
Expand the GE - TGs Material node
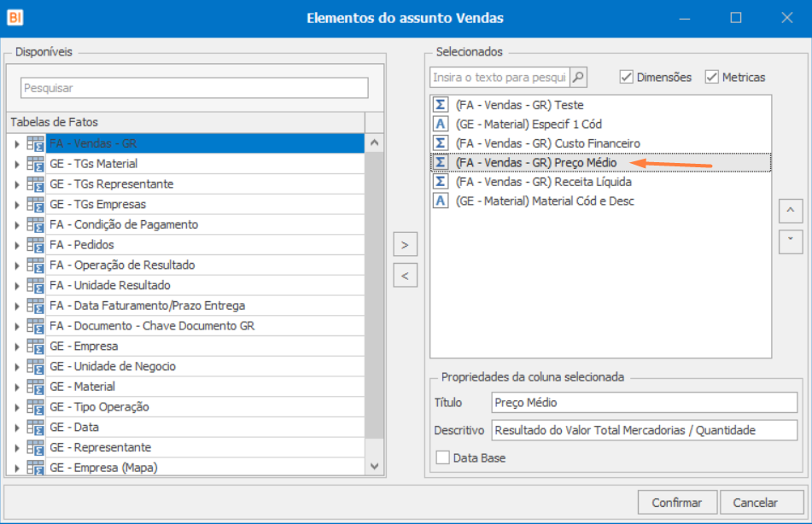(x=16, y=164)
